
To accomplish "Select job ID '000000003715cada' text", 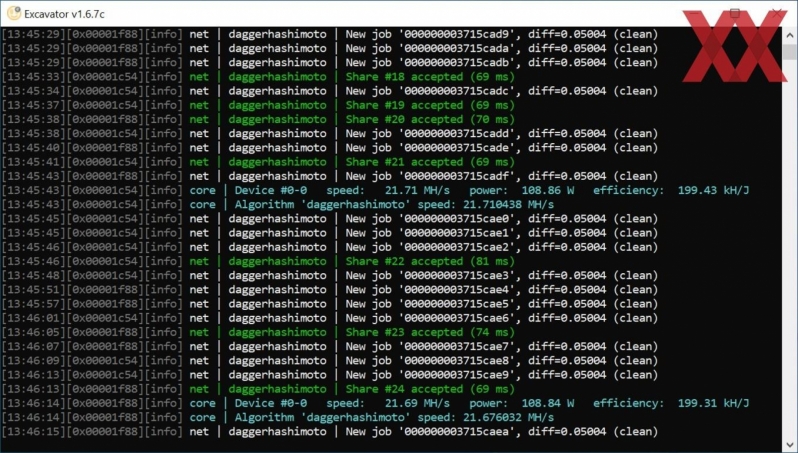I will (461, 48).
